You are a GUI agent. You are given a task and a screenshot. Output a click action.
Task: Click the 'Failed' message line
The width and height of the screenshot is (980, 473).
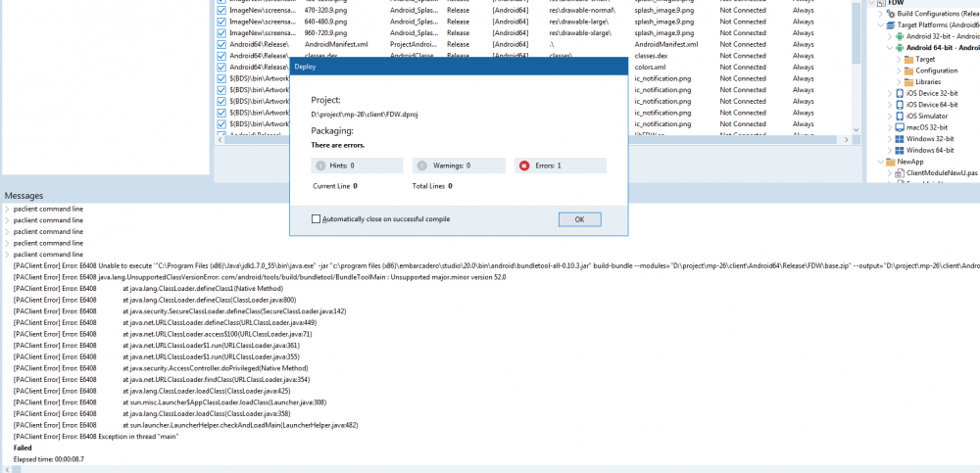coord(23,448)
